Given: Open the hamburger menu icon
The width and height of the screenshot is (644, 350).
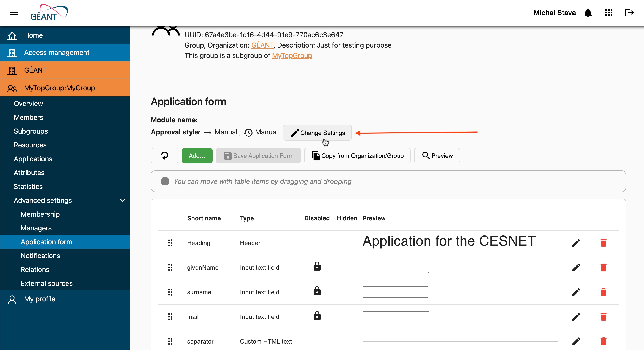Looking at the screenshot, I should click(14, 12).
